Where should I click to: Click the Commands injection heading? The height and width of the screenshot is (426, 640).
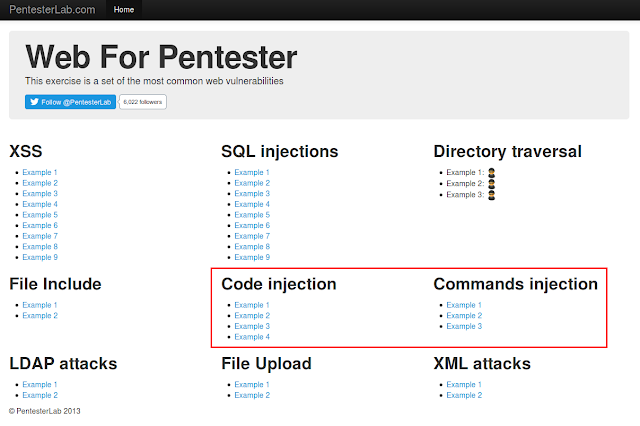[516, 284]
